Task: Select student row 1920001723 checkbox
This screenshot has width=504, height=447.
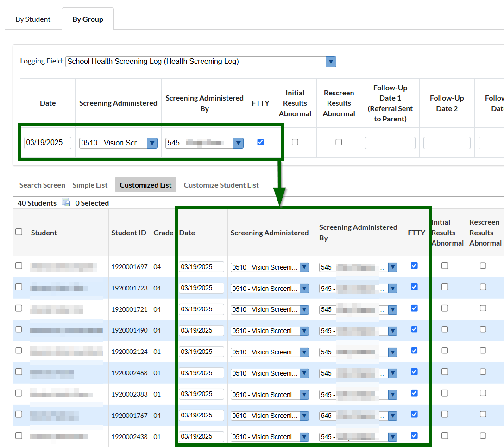Action: (x=19, y=287)
